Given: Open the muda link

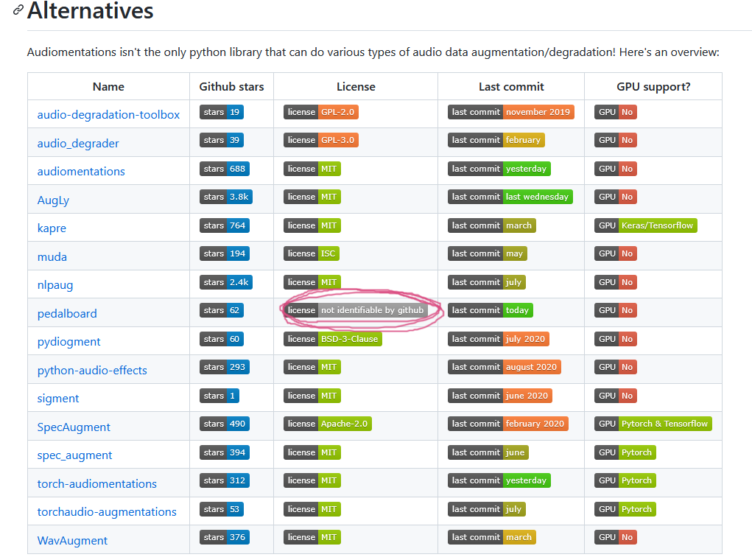Looking at the screenshot, I should 52,256.
